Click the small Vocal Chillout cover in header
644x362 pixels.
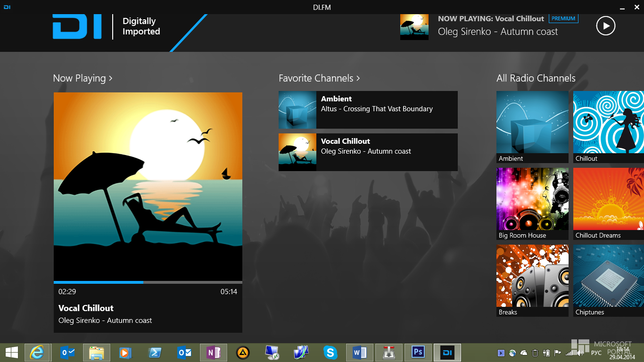[x=414, y=26]
